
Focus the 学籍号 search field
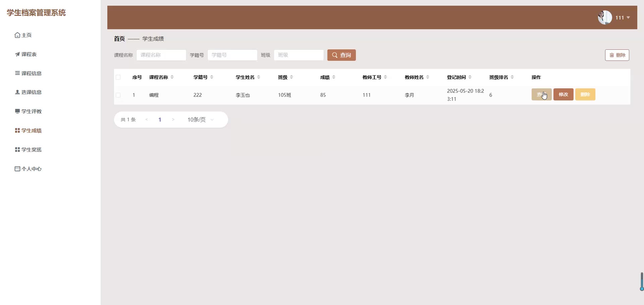(x=232, y=55)
